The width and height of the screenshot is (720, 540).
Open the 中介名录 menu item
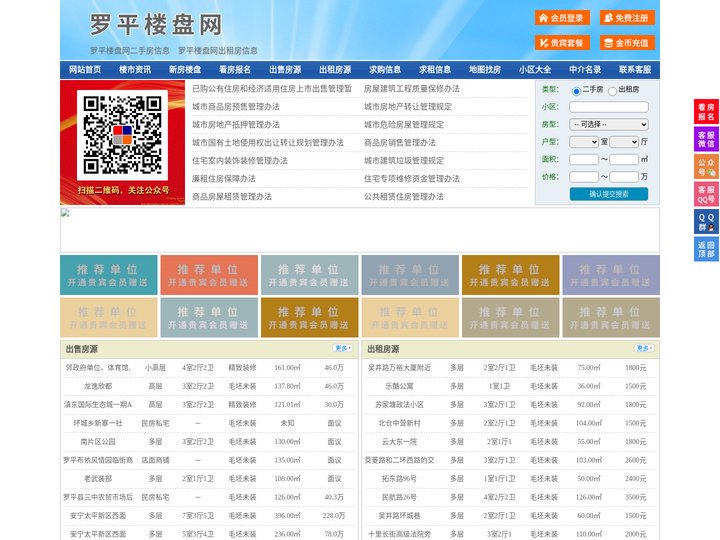(585, 70)
